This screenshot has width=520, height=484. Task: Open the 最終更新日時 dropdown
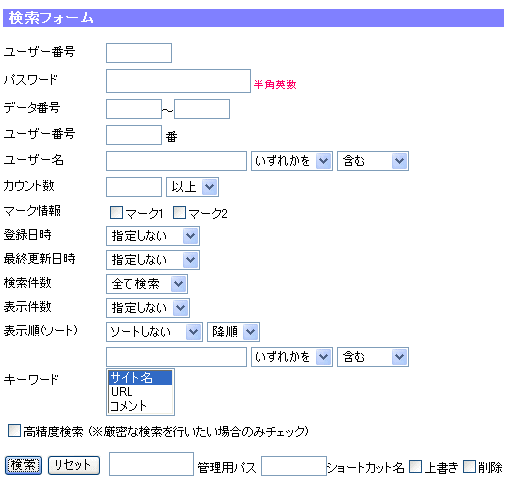pyautogui.click(x=153, y=260)
